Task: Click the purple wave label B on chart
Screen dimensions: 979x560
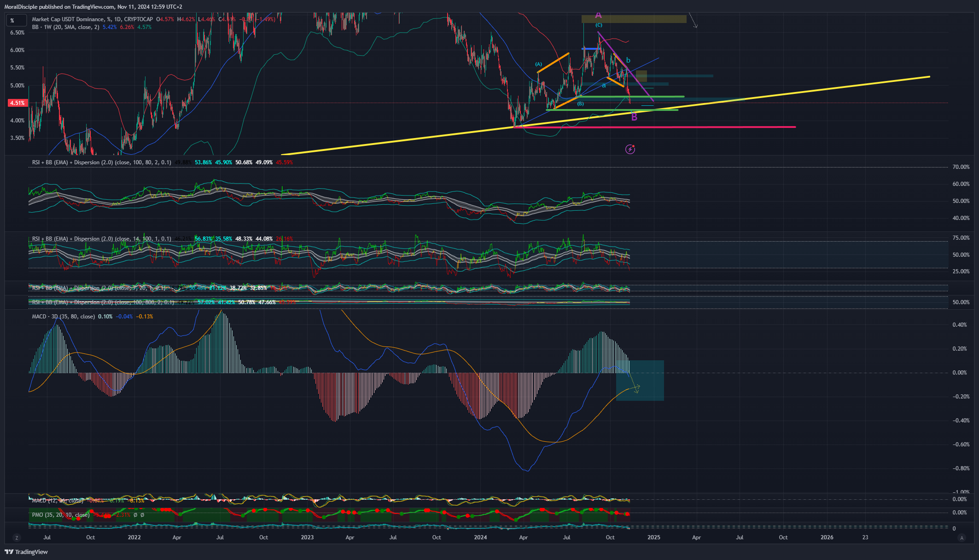Action: click(634, 117)
